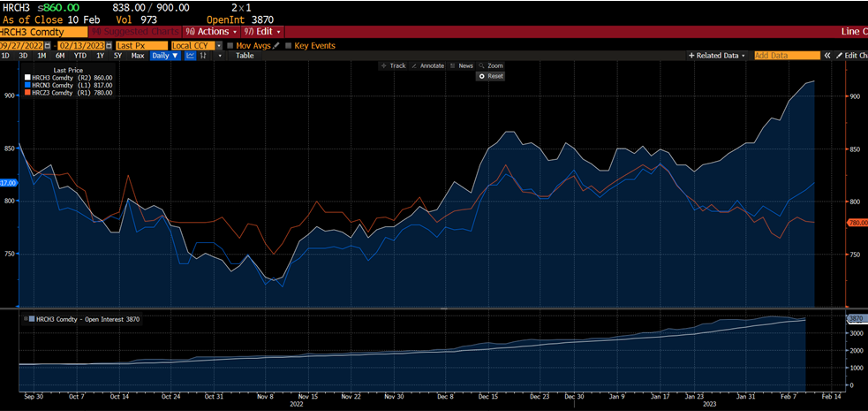Choose the Annotate drawing tool
The height and width of the screenshot is (411, 868).
click(427, 65)
